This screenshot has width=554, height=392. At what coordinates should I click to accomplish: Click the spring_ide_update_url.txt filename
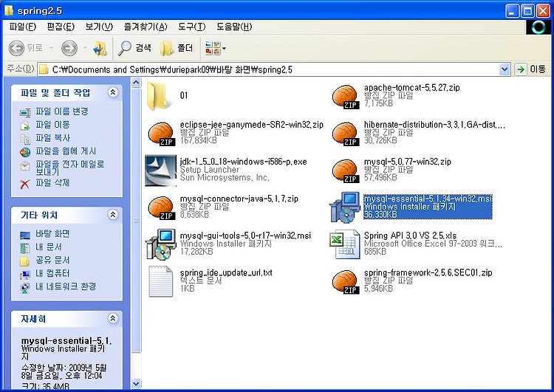[226, 272]
